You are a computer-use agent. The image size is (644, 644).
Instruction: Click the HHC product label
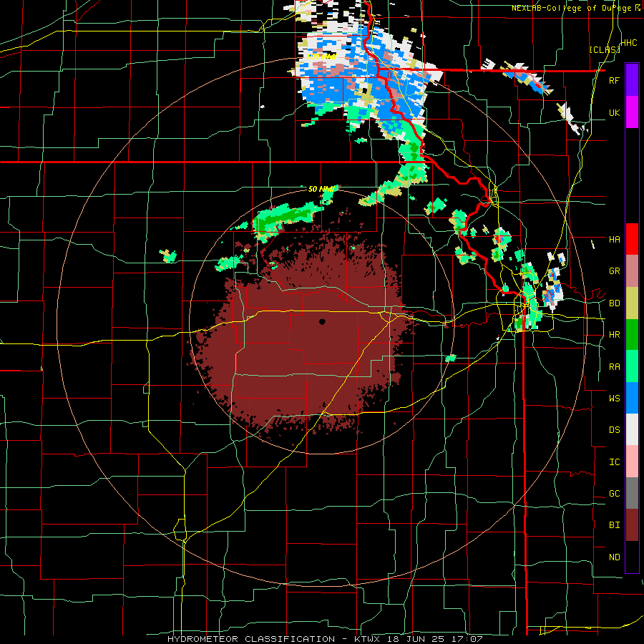coord(628,43)
